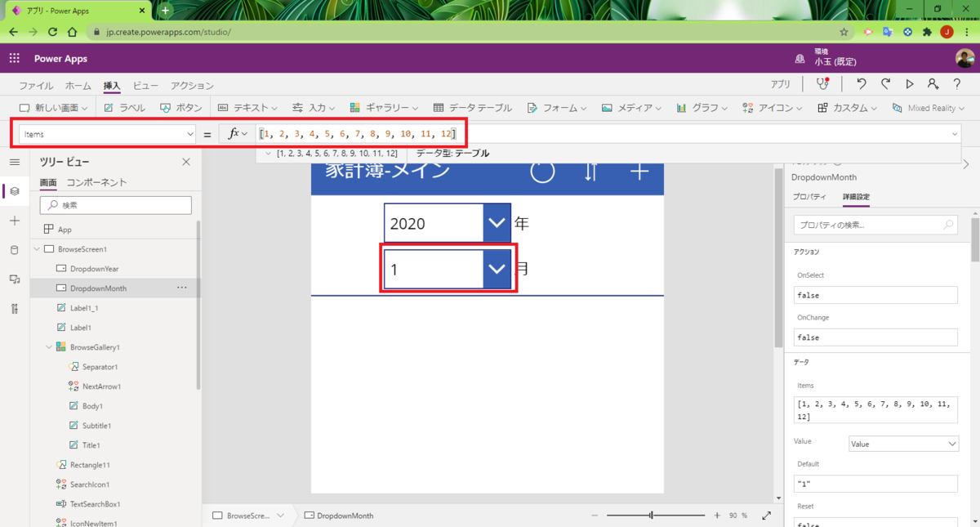Close the Tree view panel
980x527 pixels.
tap(185, 162)
